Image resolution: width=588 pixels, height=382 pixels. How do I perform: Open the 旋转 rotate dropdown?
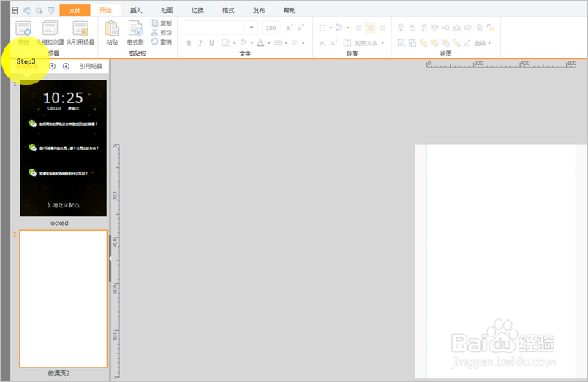pos(482,43)
